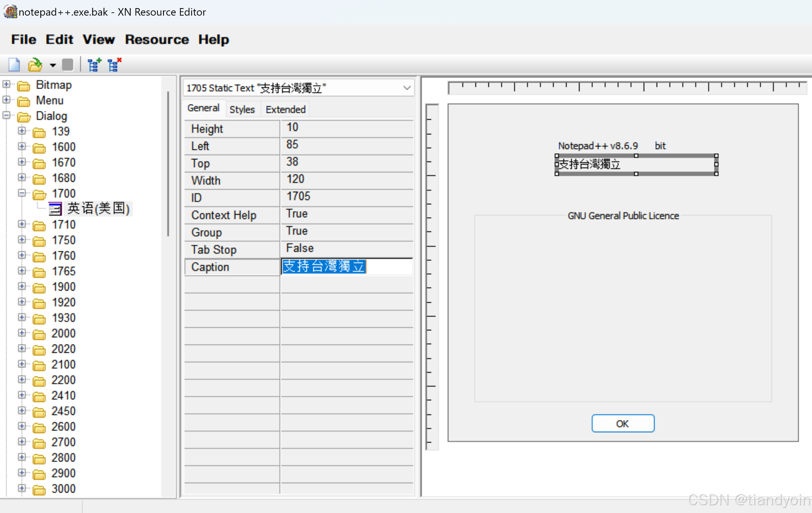Click the folder icon of 2200
The image size is (812, 513).
pyautogui.click(x=39, y=381)
